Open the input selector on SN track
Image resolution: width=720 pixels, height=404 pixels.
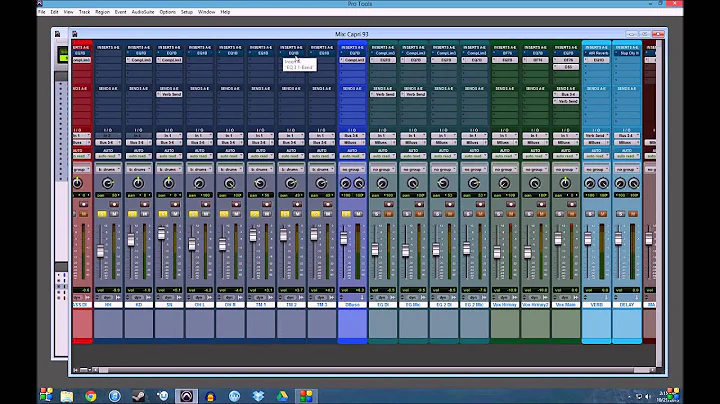[x=169, y=136]
